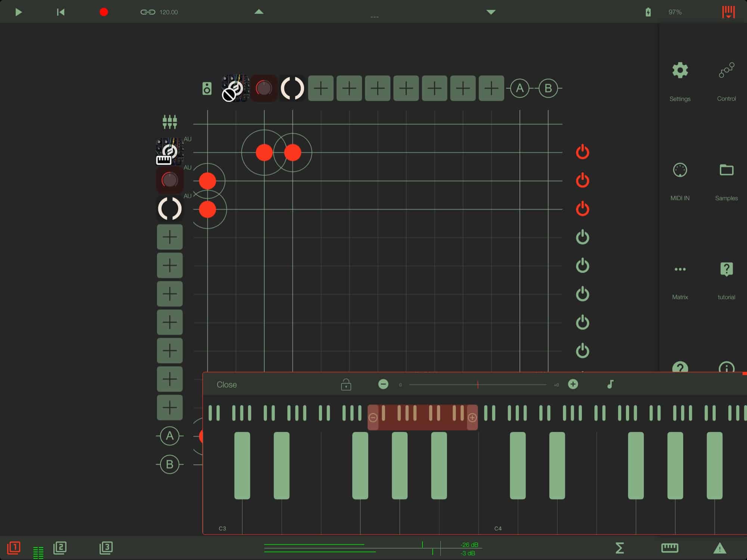Image resolution: width=747 pixels, height=560 pixels.
Task: Toggle power for the white ring plugin row
Action: 582,208
